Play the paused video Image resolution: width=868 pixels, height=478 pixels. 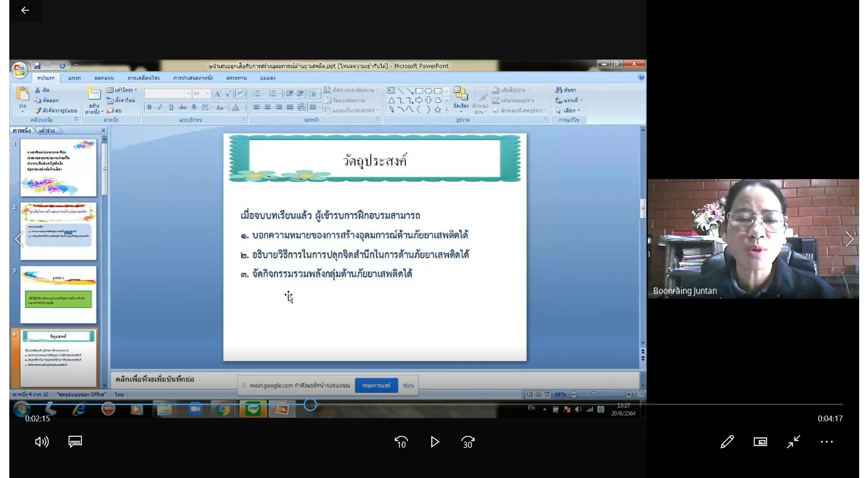click(435, 442)
